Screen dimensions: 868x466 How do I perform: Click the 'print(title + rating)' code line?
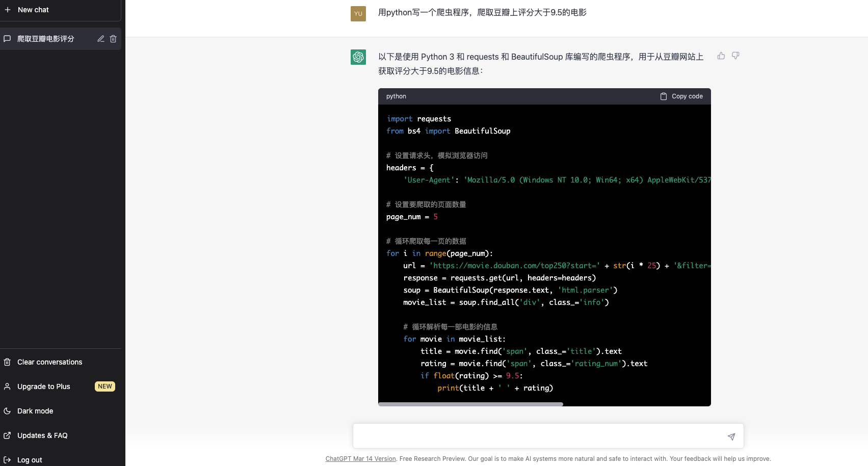tap(495, 388)
